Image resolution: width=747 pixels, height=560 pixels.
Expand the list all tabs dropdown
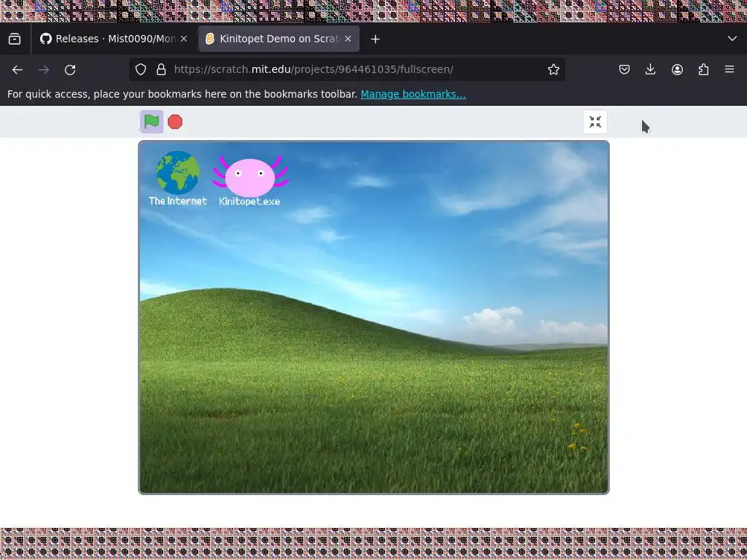pyautogui.click(x=732, y=39)
